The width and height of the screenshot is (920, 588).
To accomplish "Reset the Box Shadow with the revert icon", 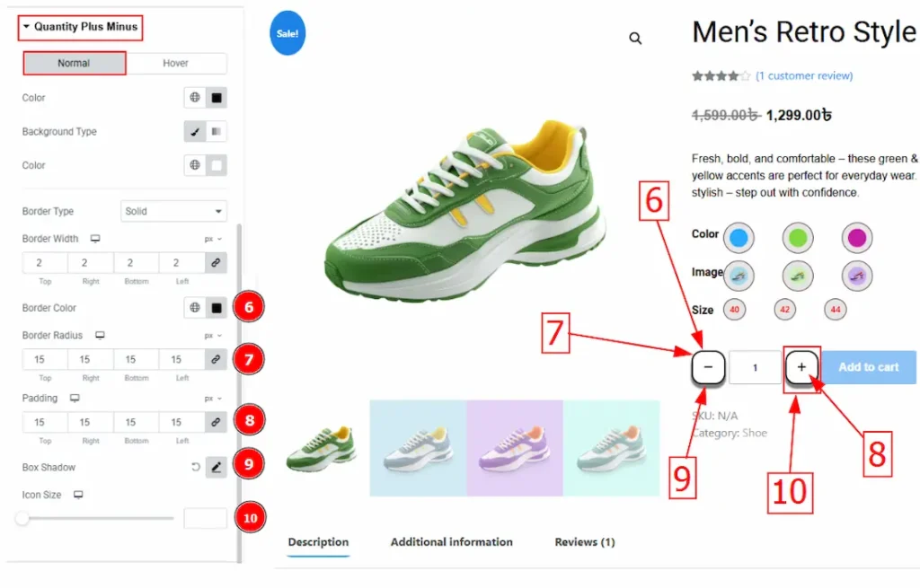I will [195, 467].
